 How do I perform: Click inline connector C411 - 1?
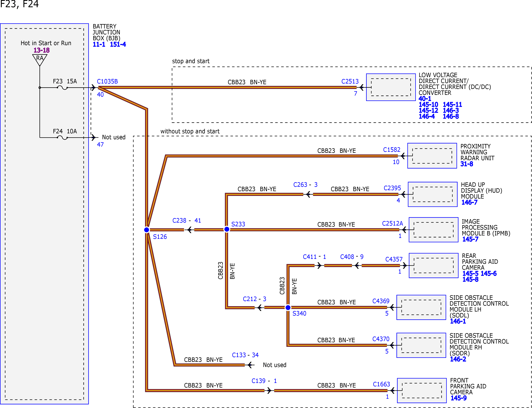click(x=315, y=257)
